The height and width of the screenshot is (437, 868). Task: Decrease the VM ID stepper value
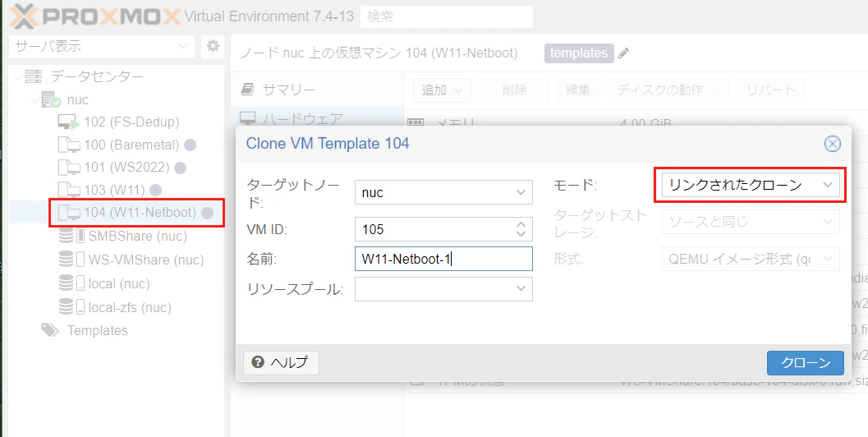tap(521, 234)
